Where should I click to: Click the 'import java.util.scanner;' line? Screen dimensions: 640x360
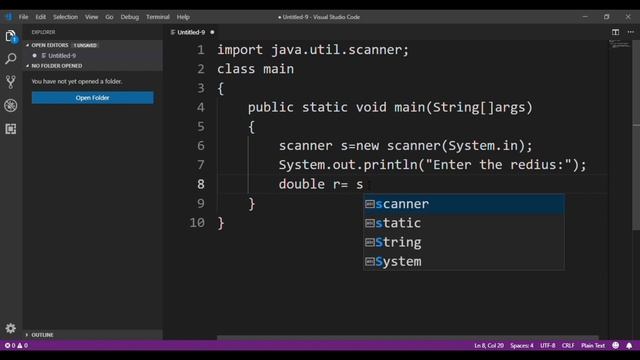pos(313,50)
